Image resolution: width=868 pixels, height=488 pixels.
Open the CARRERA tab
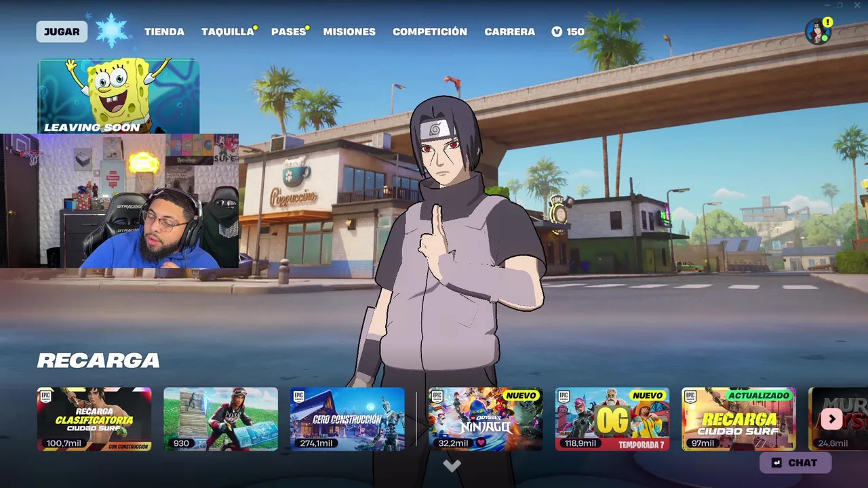coord(509,32)
